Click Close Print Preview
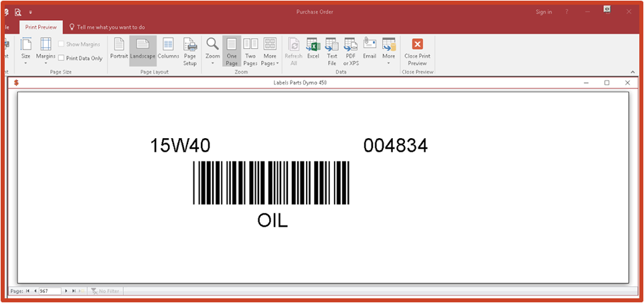The height and width of the screenshot is (303, 644). coord(417,52)
